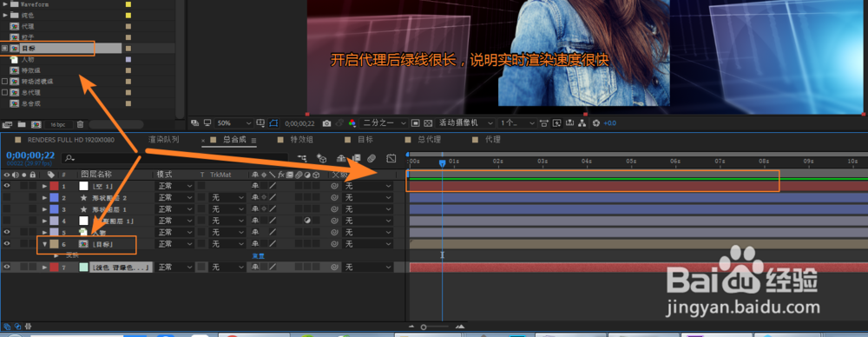Click label color swatch of layer 1
Viewport: 868px width, 337px height.
pos(54,186)
